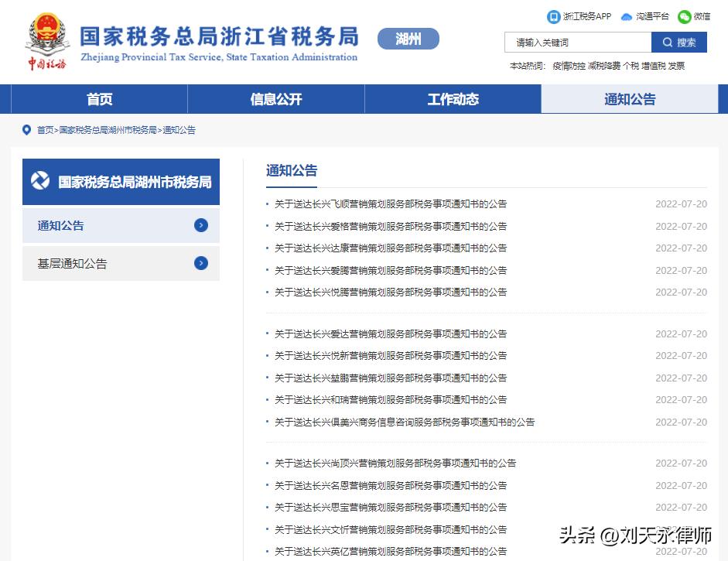
Task: Expand the 通知公告 sidebar arrow
Action: (200, 225)
